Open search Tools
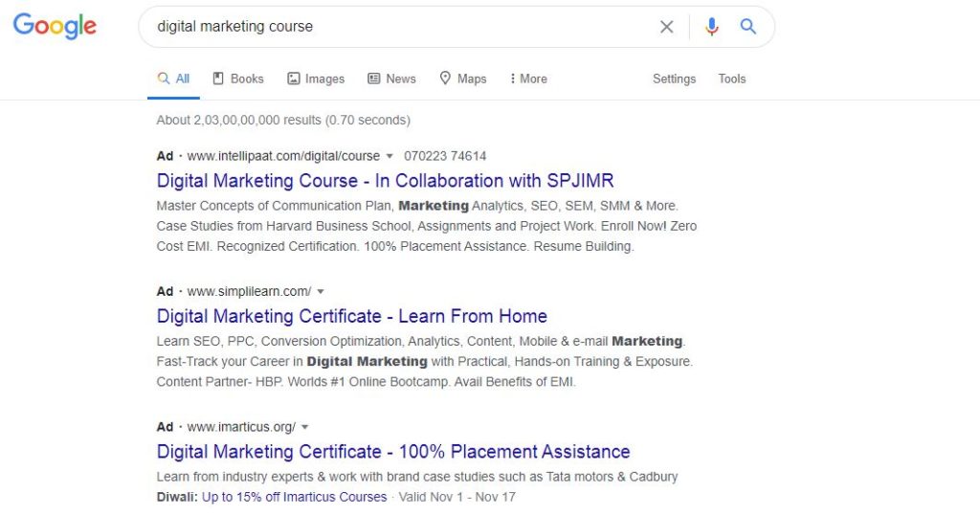 (x=732, y=79)
